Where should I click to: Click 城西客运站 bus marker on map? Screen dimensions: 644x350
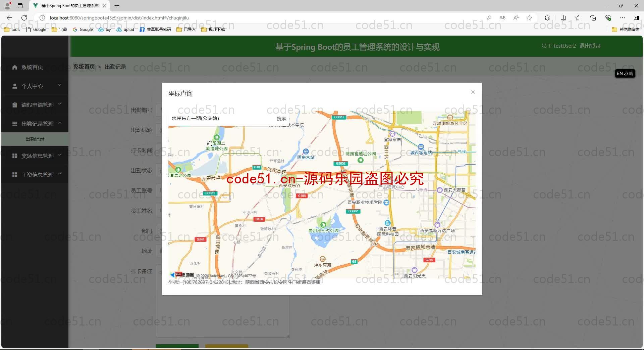pos(421,147)
